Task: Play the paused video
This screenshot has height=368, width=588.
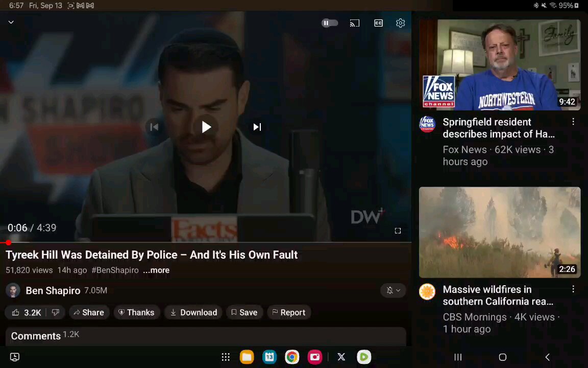Action: pyautogui.click(x=206, y=127)
